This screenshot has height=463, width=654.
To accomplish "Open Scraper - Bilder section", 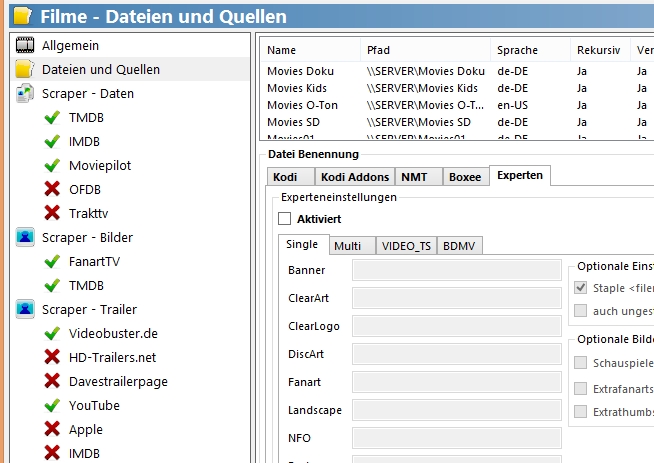I will pos(87,238).
